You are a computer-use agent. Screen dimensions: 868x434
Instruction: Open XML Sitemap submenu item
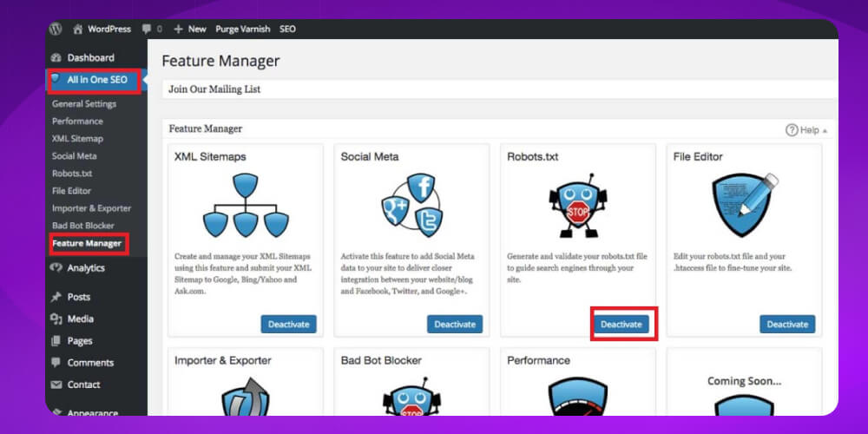77,139
